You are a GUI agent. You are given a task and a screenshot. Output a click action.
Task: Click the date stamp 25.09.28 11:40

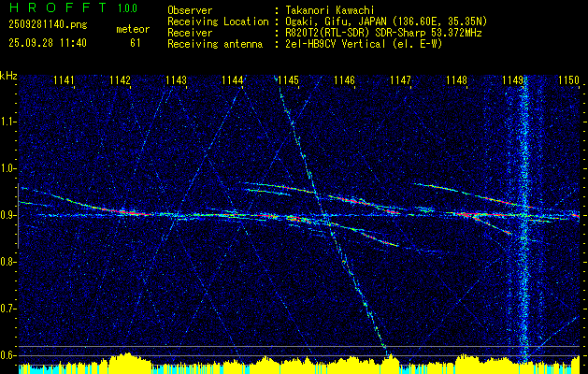48,43
